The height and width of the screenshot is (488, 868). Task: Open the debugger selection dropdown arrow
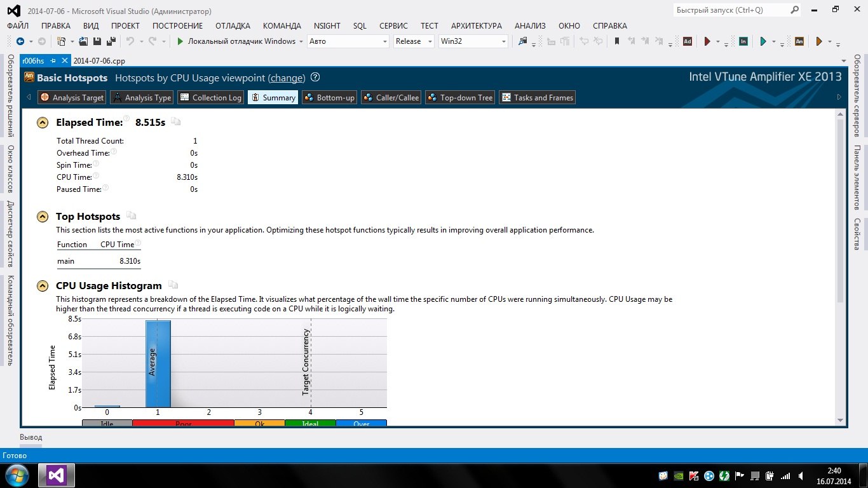point(301,41)
